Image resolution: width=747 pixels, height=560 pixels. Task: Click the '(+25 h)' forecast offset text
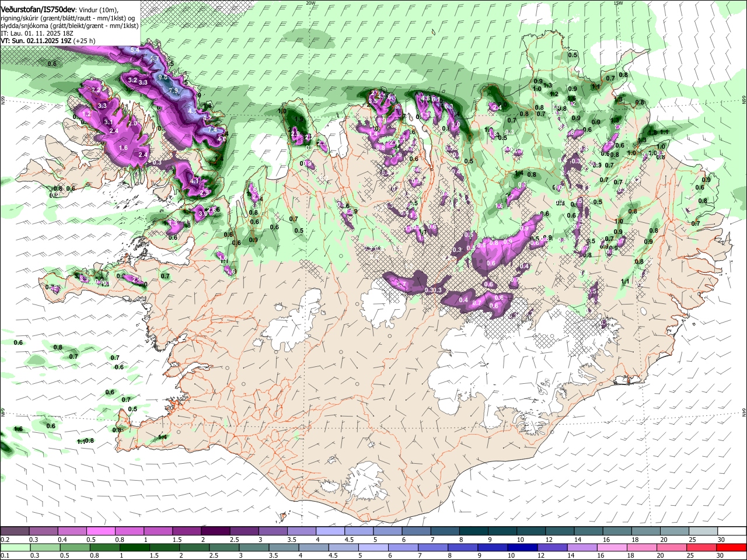point(85,41)
